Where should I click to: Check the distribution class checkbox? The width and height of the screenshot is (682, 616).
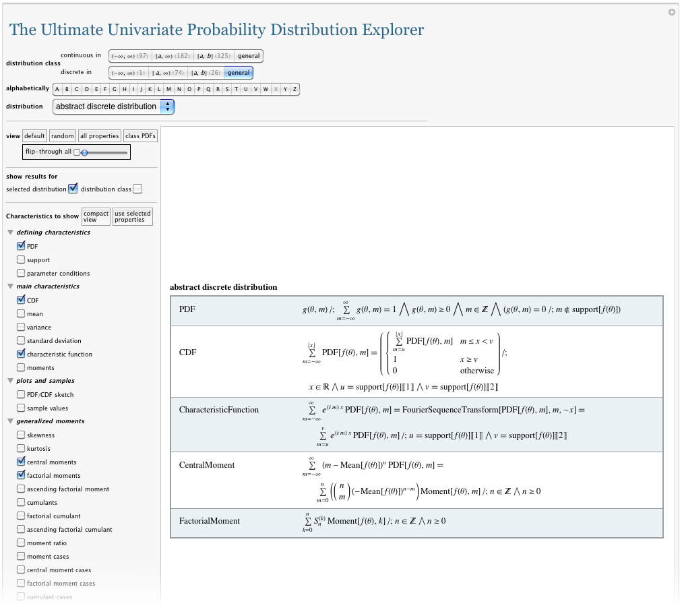137,189
